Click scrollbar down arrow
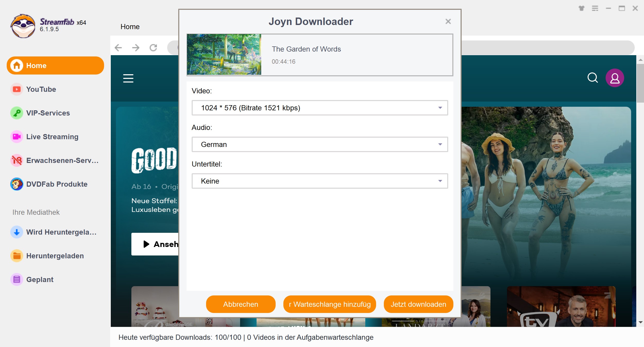This screenshot has height=347, width=644. click(640, 322)
